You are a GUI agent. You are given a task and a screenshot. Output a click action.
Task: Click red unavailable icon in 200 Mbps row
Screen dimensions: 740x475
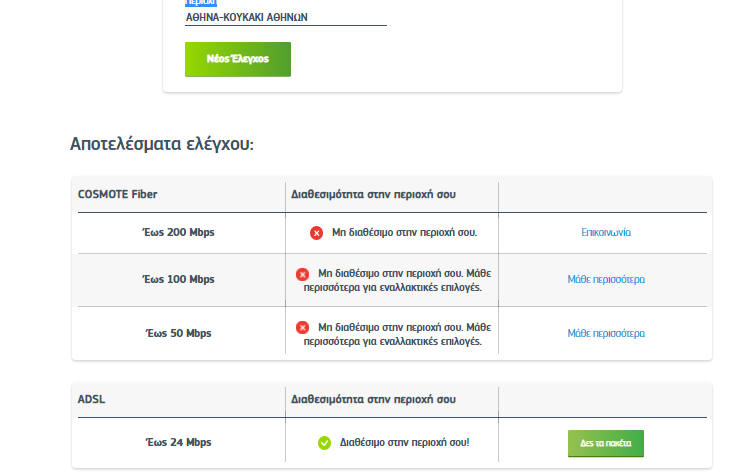(316, 233)
